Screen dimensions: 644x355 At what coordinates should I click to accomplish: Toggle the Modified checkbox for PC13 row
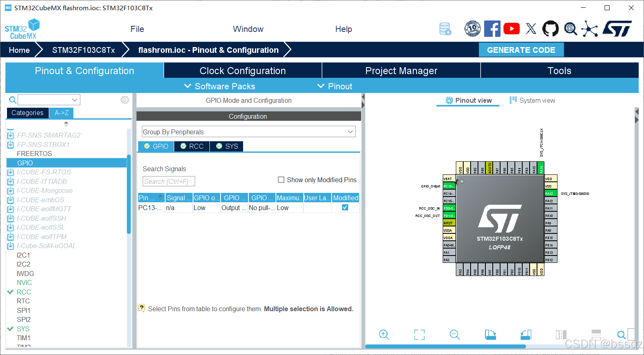[345, 208]
